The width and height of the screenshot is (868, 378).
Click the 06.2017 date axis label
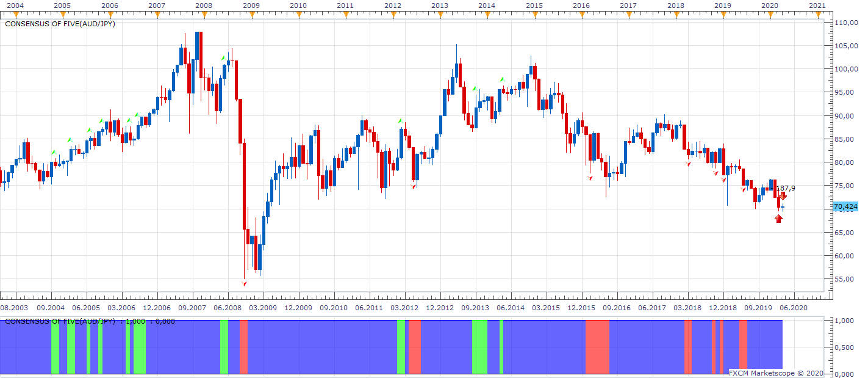coord(652,308)
